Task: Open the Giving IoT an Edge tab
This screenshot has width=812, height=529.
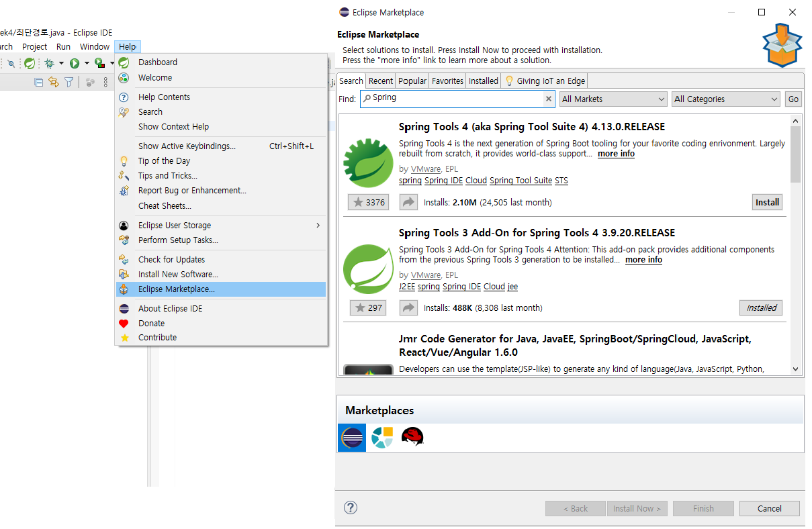Action: tap(545, 81)
